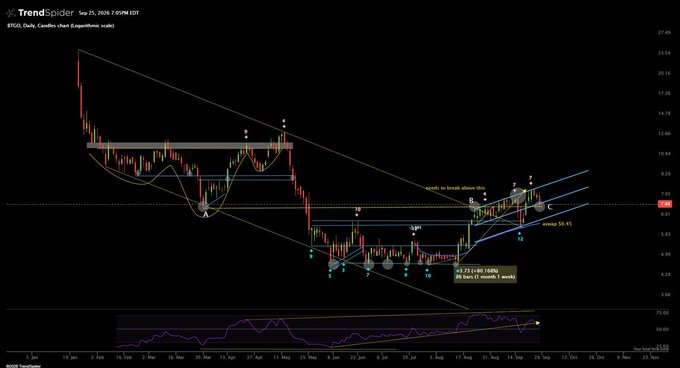Select the letter C pattern label
Image resolution: width=680 pixels, height=368 pixels.
549,207
